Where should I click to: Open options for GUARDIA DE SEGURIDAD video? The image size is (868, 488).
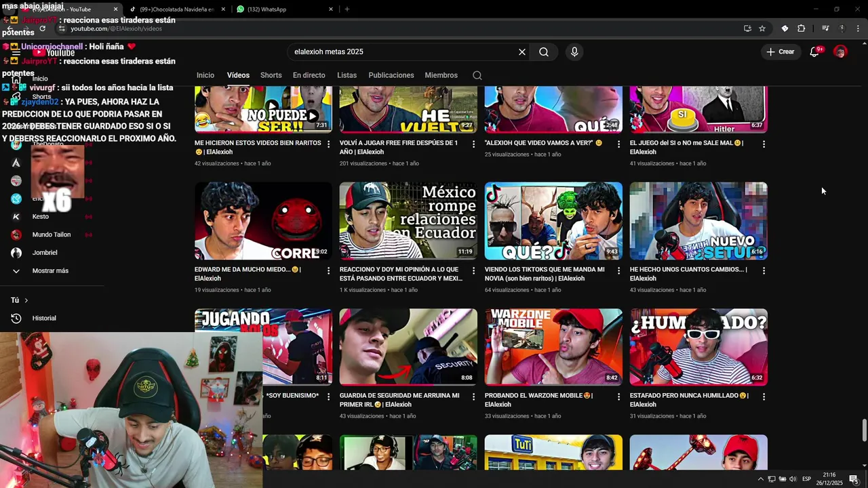click(474, 396)
